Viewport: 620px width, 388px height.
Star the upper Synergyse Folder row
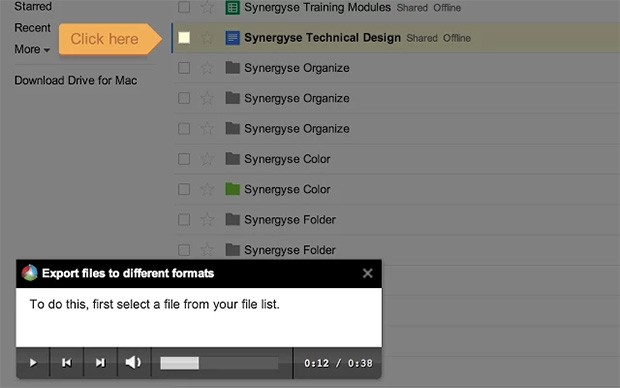click(207, 220)
